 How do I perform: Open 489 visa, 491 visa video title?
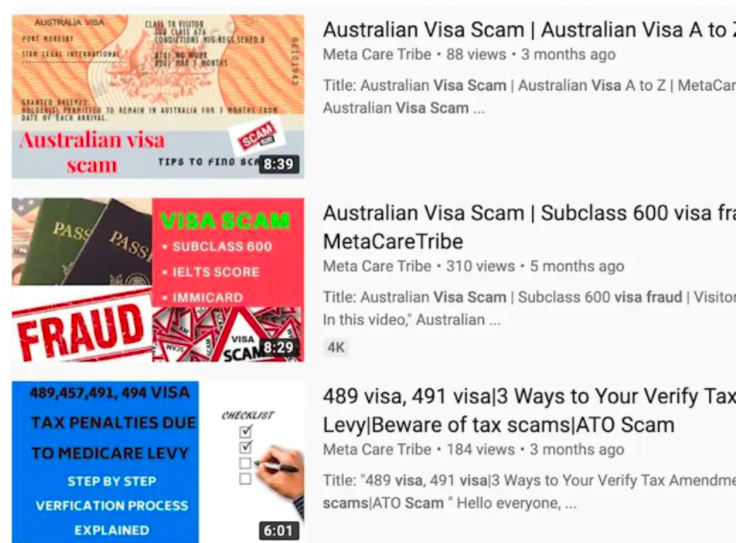pyautogui.click(x=529, y=410)
